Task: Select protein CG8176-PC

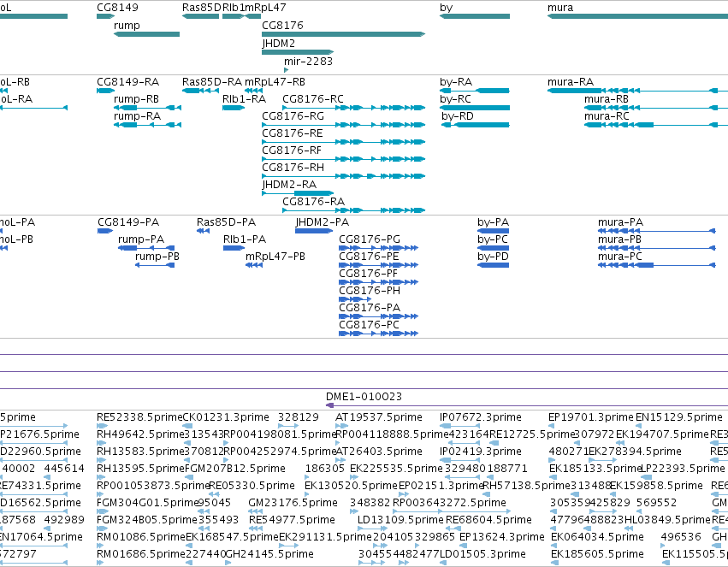Action: click(369, 325)
